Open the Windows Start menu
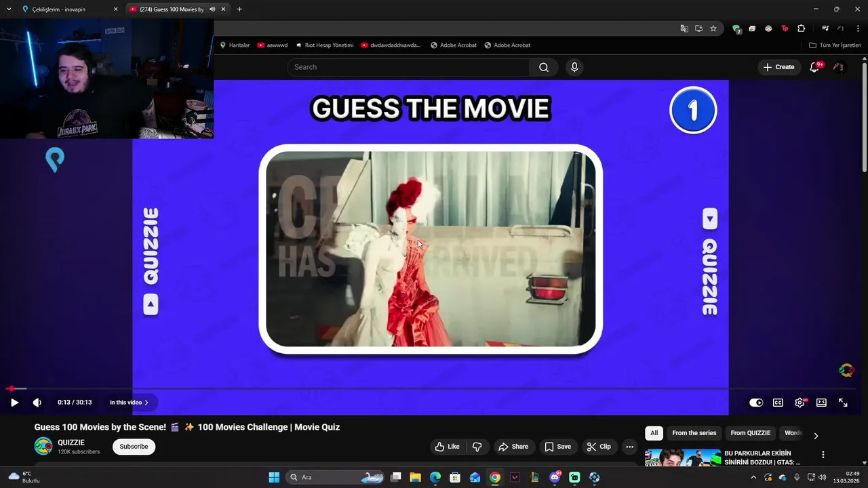This screenshot has height=488, width=868. point(274,477)
